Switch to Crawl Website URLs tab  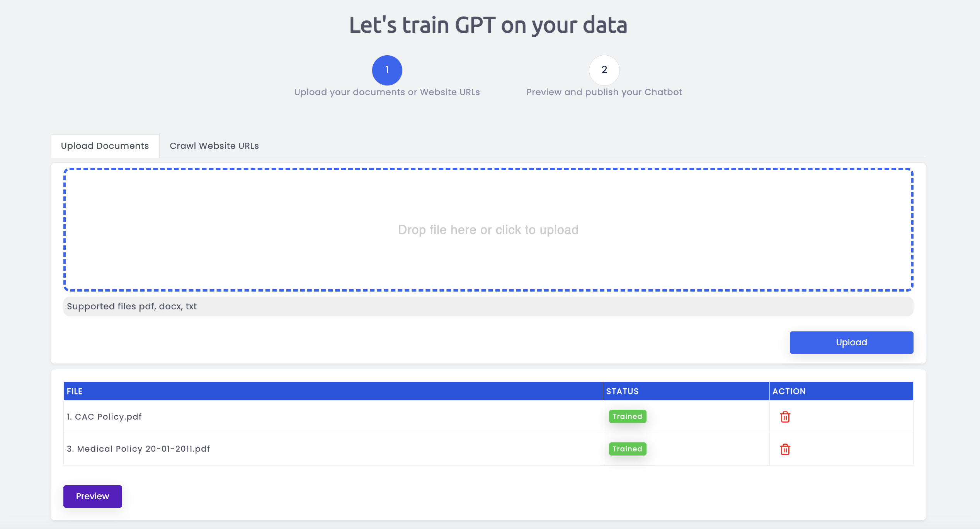pos(214,146)
